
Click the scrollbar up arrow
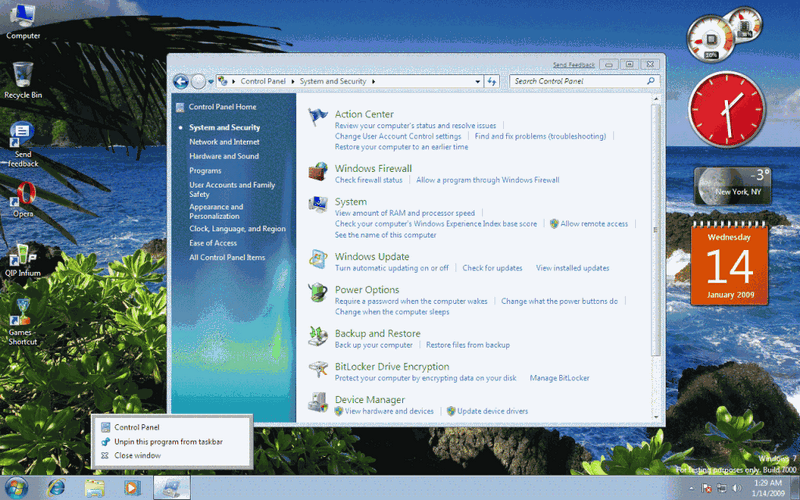coord(656,98)
